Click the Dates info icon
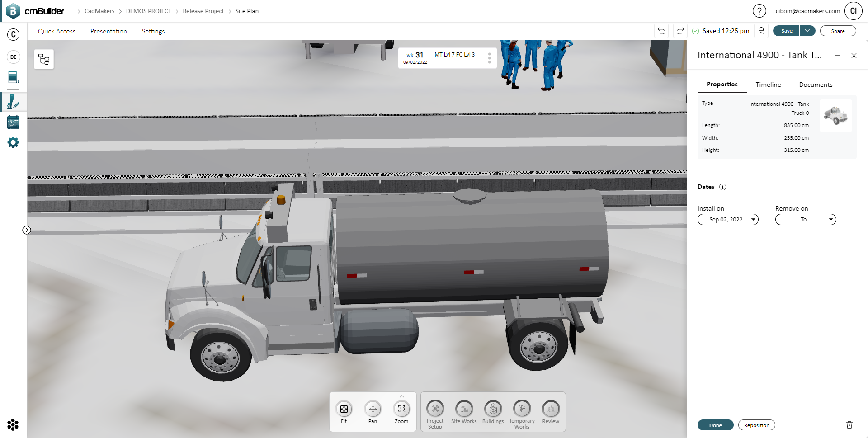 [x=722, y=187]
